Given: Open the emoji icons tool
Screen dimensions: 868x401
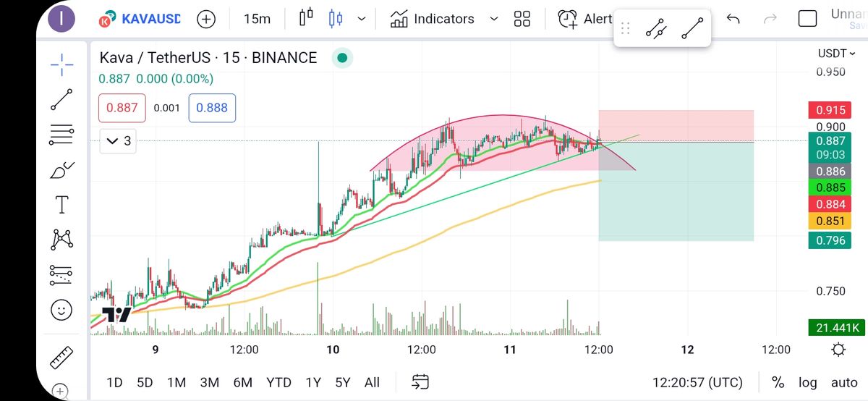Looking at the screenshot, I should [61, 310].
